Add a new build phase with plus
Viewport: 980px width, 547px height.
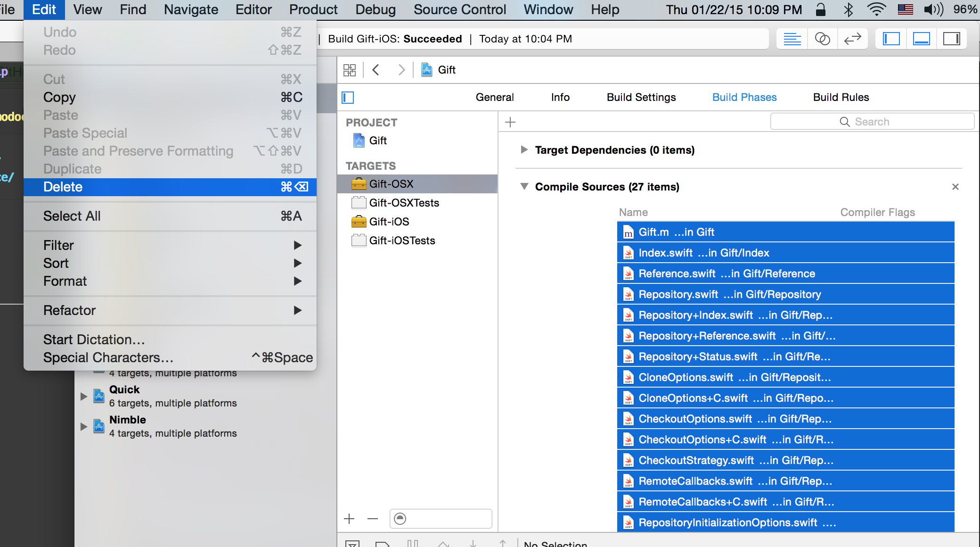pos(510,123)
